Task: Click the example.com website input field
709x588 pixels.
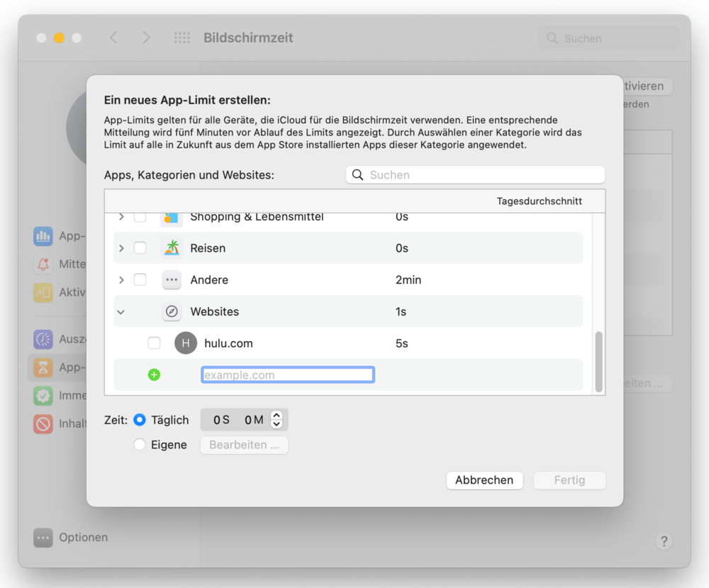Action: coord(288,375)
